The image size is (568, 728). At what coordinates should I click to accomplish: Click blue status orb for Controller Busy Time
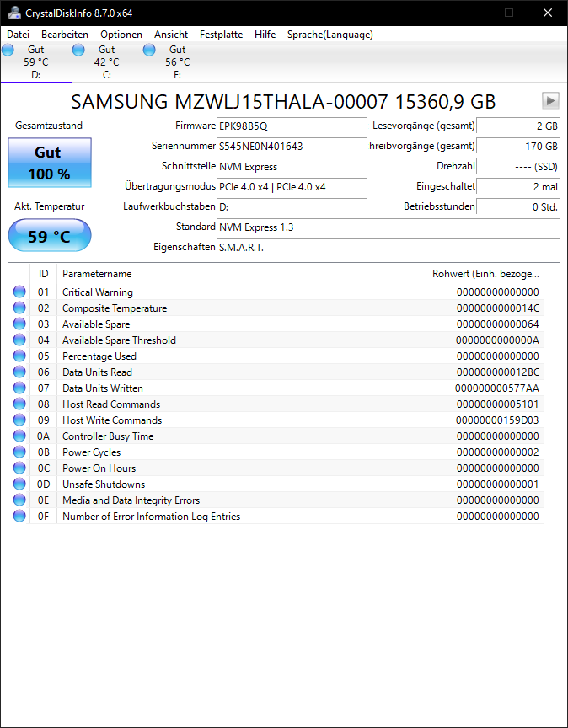(19, 436)
